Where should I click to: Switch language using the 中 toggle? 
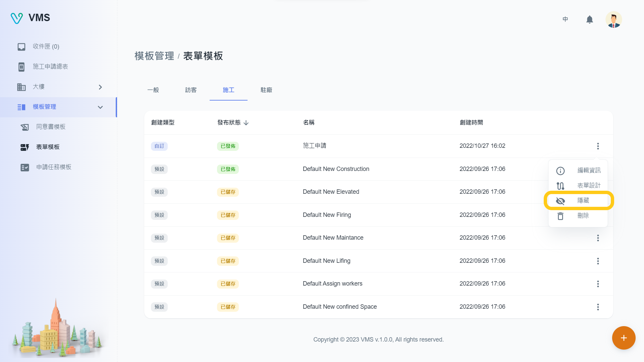(565, 19)
